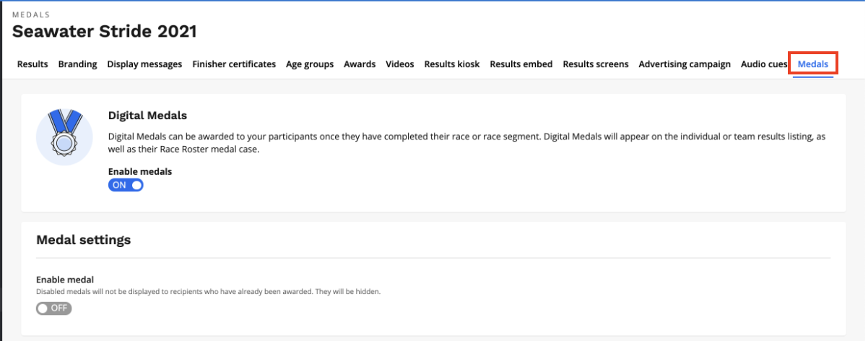
Task: Click the Medal settings section heading
Action: (84, 240)
